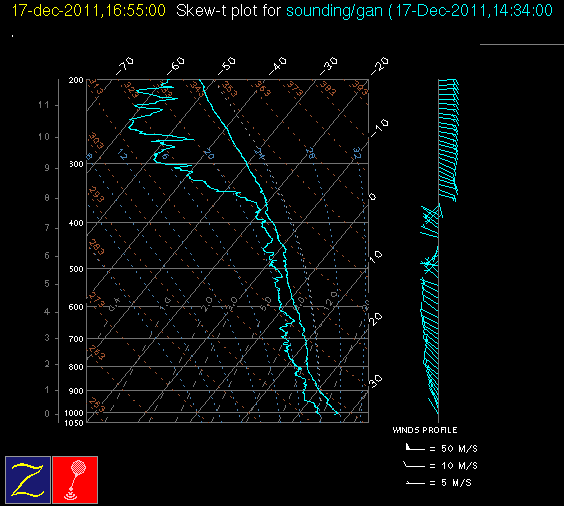Click the 50 M/S wind barb legend symbol
The height and width of the screenshot is (506, 564).
tap(415, 447)
